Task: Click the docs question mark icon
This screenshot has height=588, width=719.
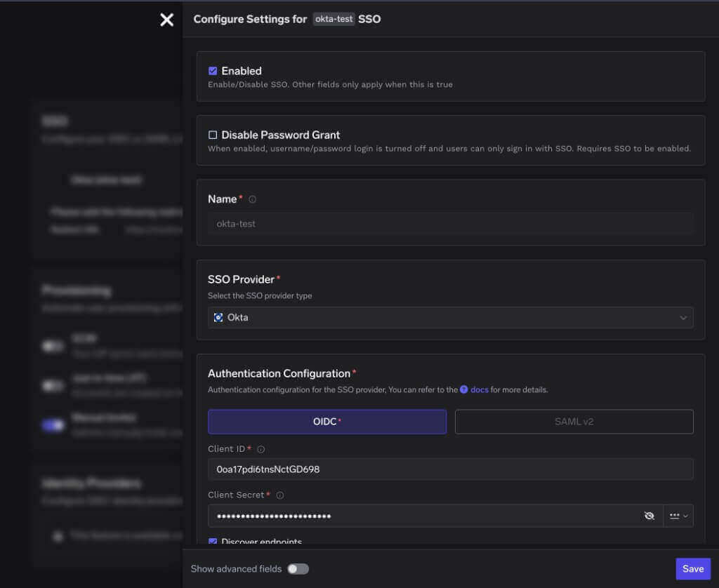Action: click(x=464, y=389)
